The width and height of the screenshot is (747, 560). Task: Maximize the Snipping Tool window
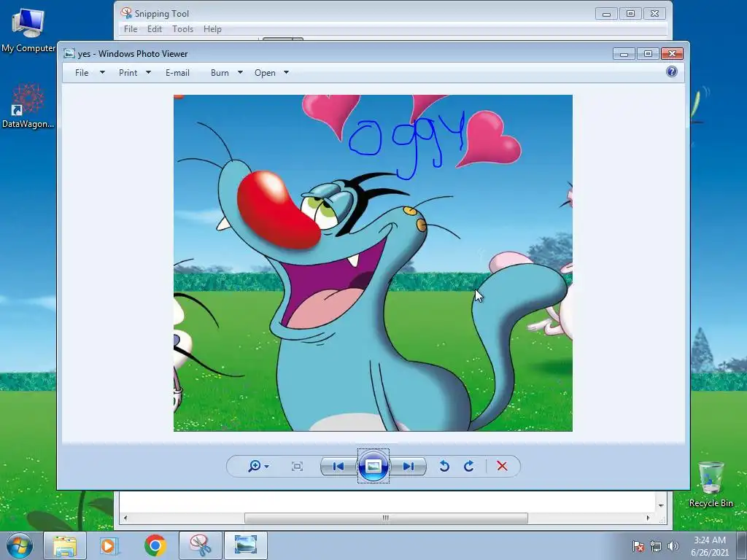click(630, 14)
